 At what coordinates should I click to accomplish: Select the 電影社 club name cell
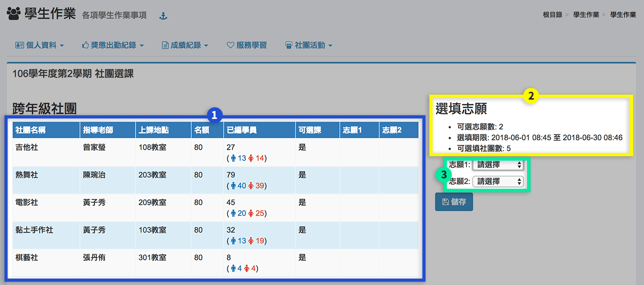click(27, 203)
